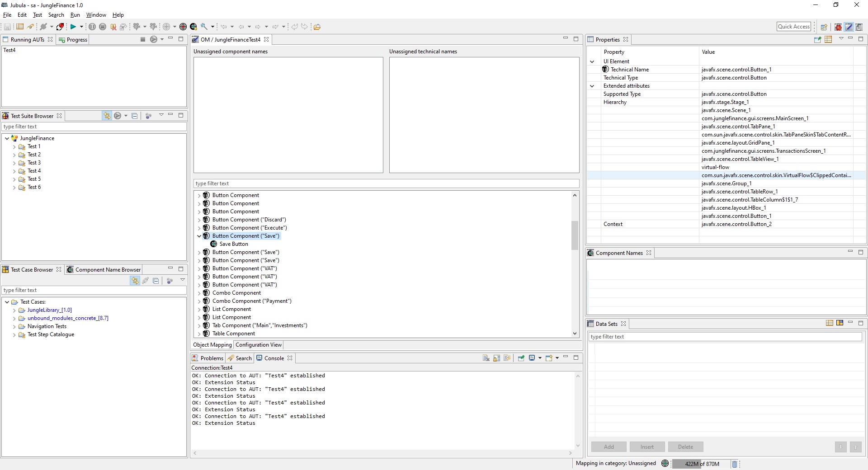Select Tab Component ("Main","Investments") row
Screen dimensions: 868x470
259,325
